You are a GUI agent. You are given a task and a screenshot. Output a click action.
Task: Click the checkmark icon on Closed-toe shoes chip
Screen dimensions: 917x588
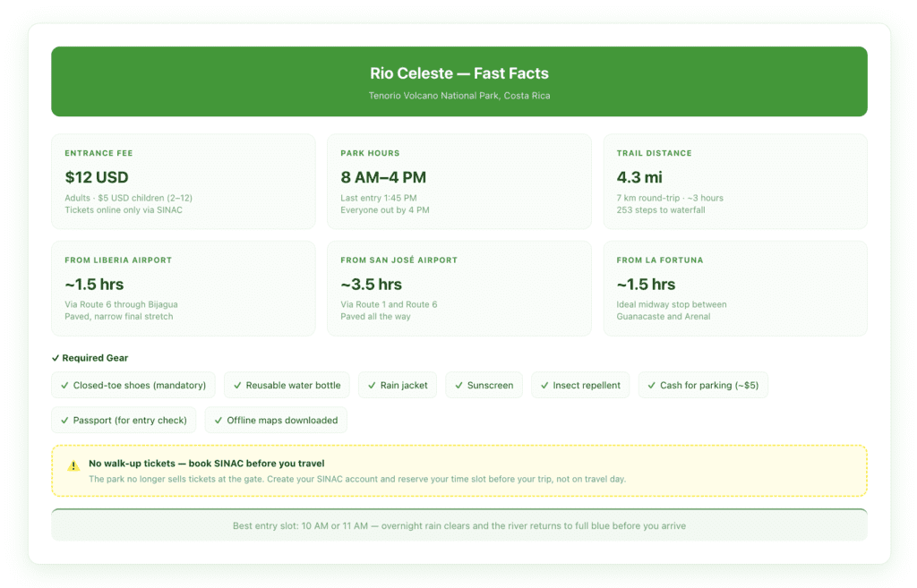(64, 385)
